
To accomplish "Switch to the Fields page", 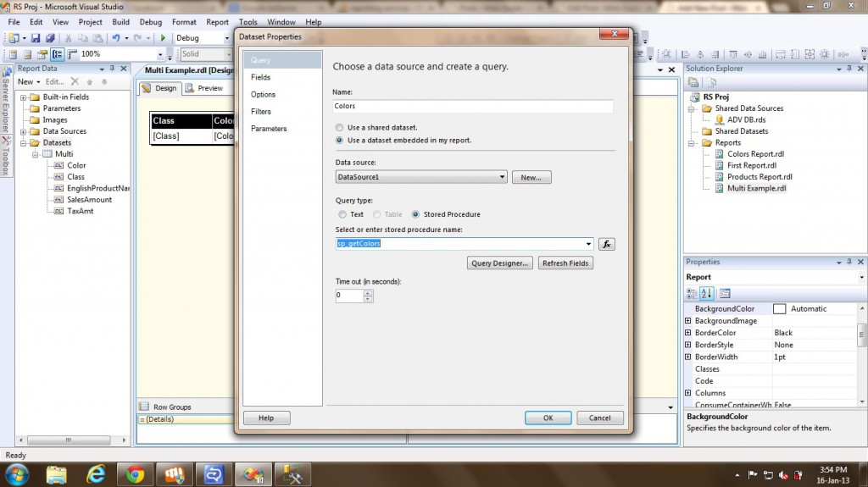I will coord(260,77).
